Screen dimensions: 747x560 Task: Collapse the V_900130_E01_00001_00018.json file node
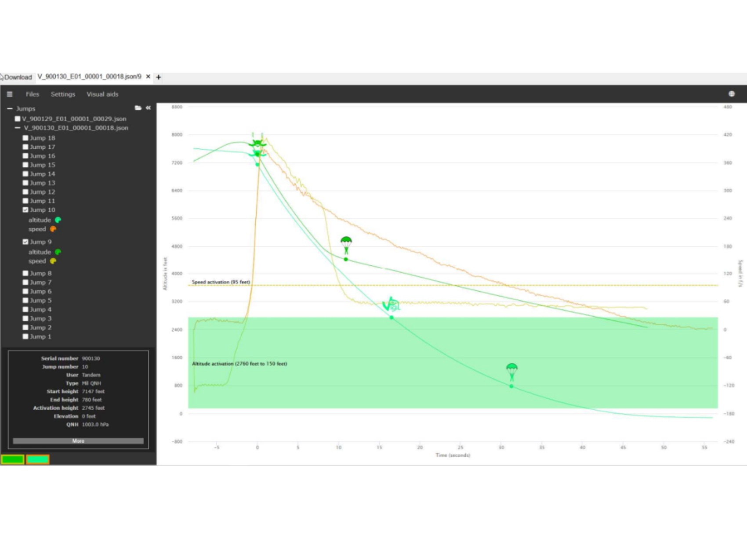pos(18,128)
